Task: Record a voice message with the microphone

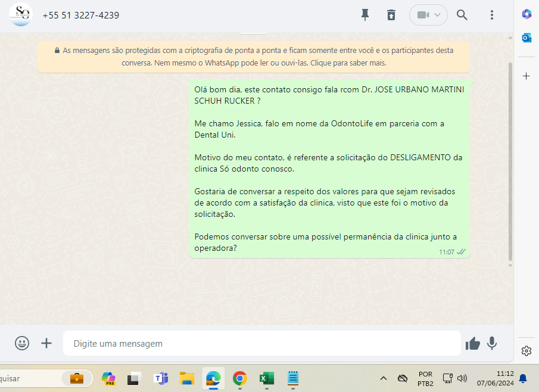Action: pos(492,343)
